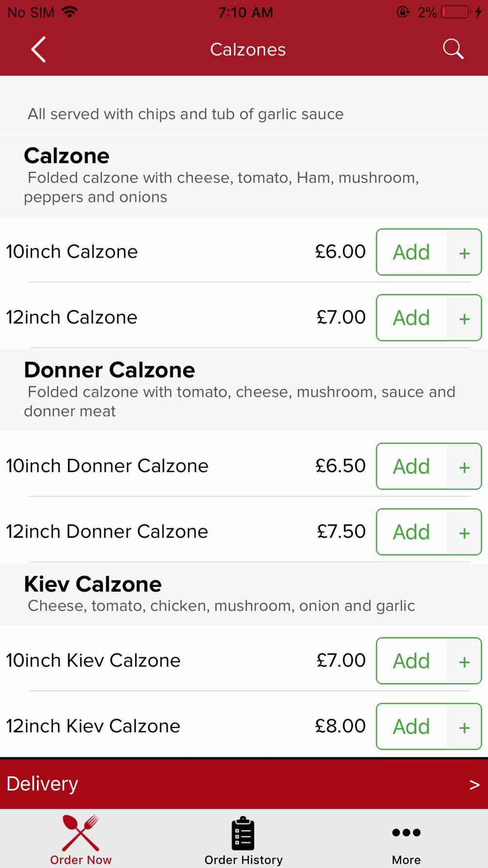Viewport: 488px width, 868px height.
Task: Select the 12inch Kiev Calzone row
Action: [x=244, y=726]
